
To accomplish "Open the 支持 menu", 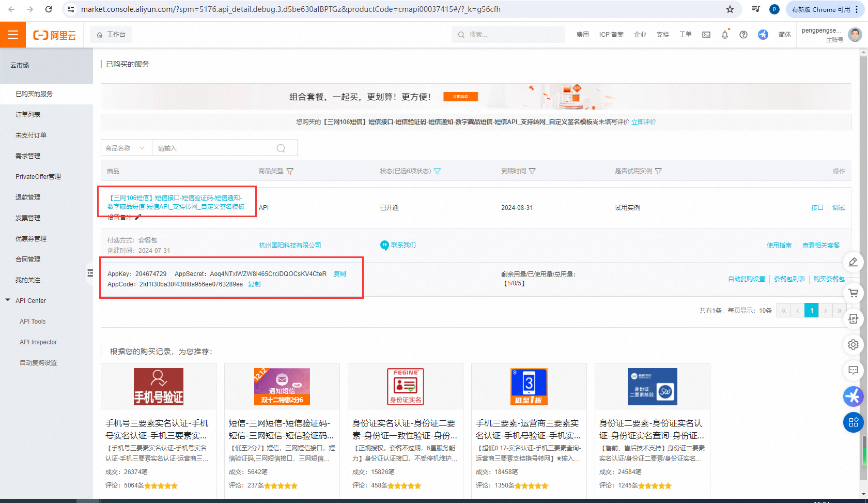I will pyautogui.click(x=663, y=35).
